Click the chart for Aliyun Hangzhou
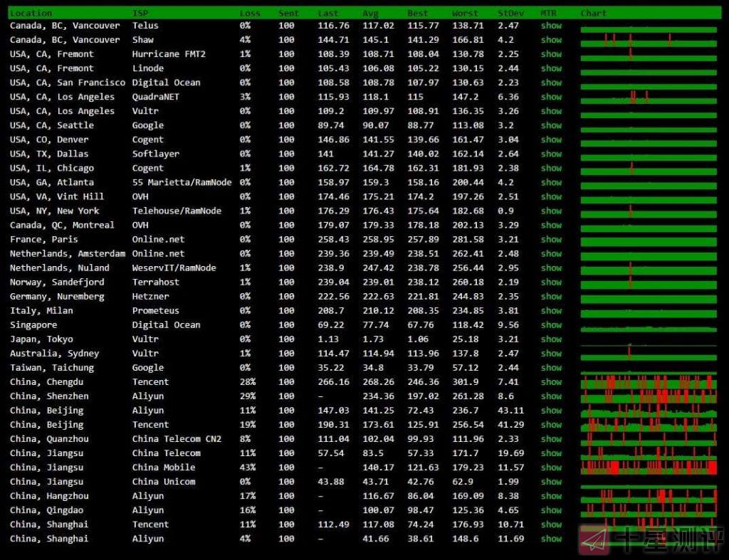729x560 pixels. click(x=649, y=496)
